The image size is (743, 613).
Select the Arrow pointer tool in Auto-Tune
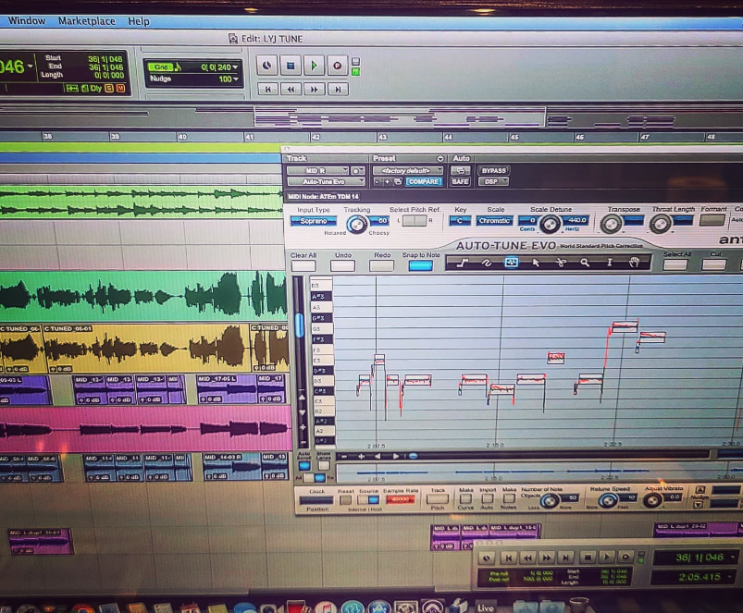coord(536,262)
